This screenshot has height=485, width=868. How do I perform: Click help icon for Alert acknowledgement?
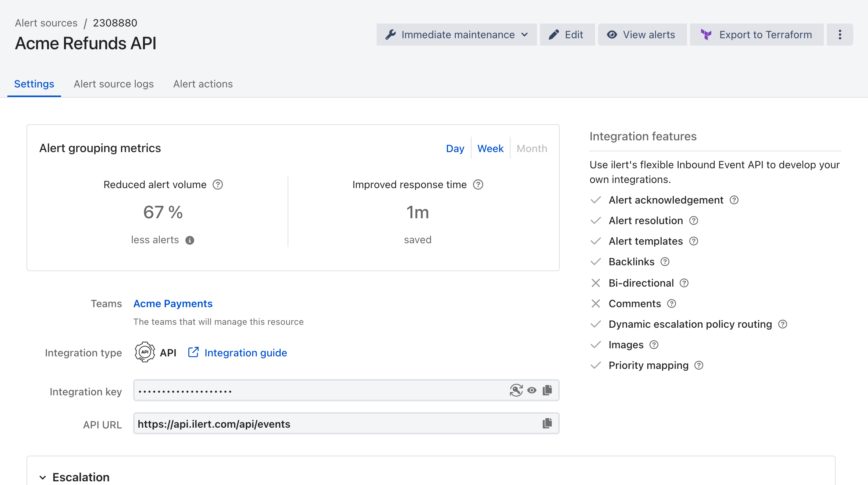point(734,200)
